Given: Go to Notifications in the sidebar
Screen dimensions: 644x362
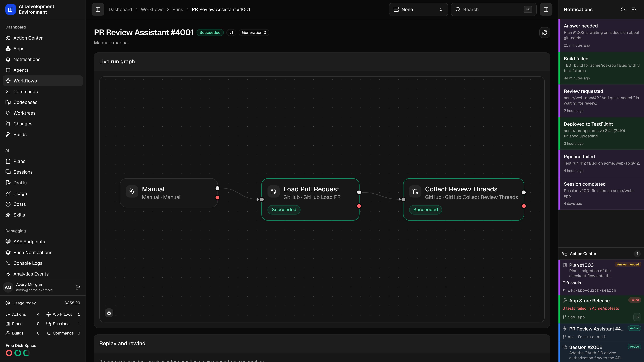Looking at the screenshot, I should click(x=43, y=59).
